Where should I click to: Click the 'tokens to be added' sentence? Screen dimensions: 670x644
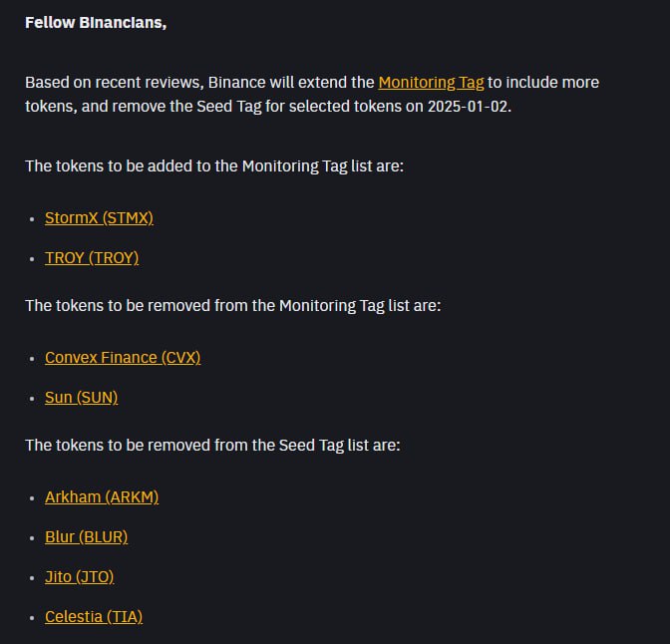[x=214, y=166]
